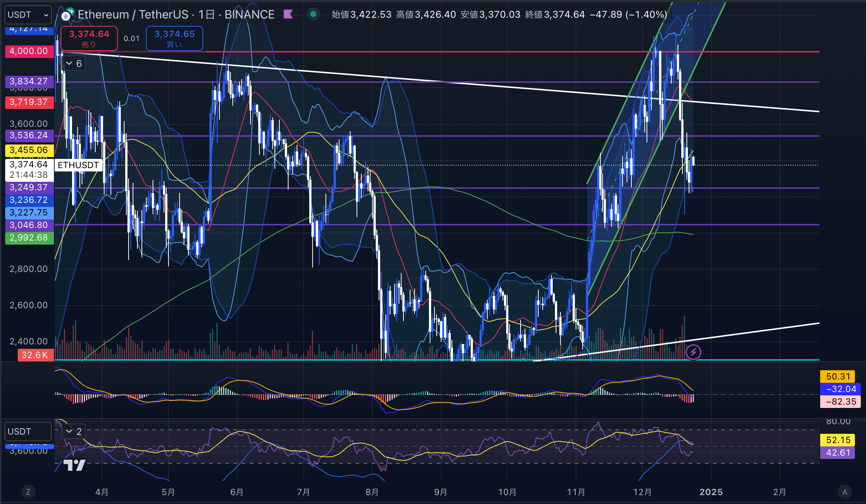Click the 2025 label on the time axis
Screen dimensions: 866x504
click(x=711, y=492)
